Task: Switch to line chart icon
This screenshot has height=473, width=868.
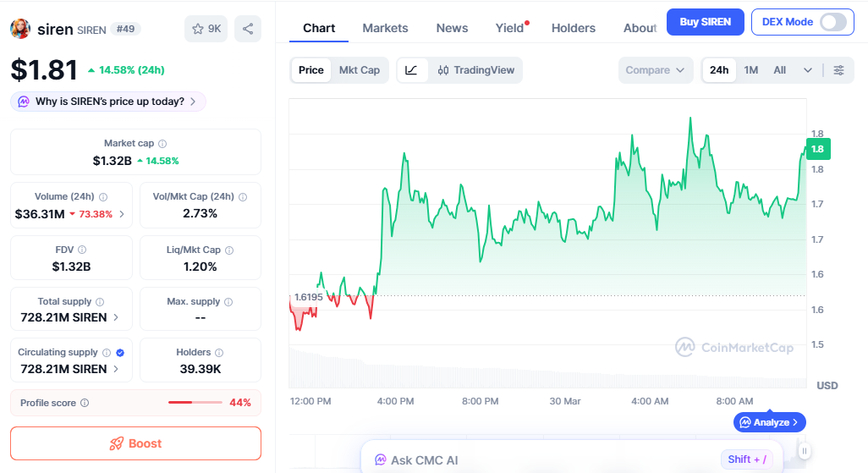Action: 411,70
